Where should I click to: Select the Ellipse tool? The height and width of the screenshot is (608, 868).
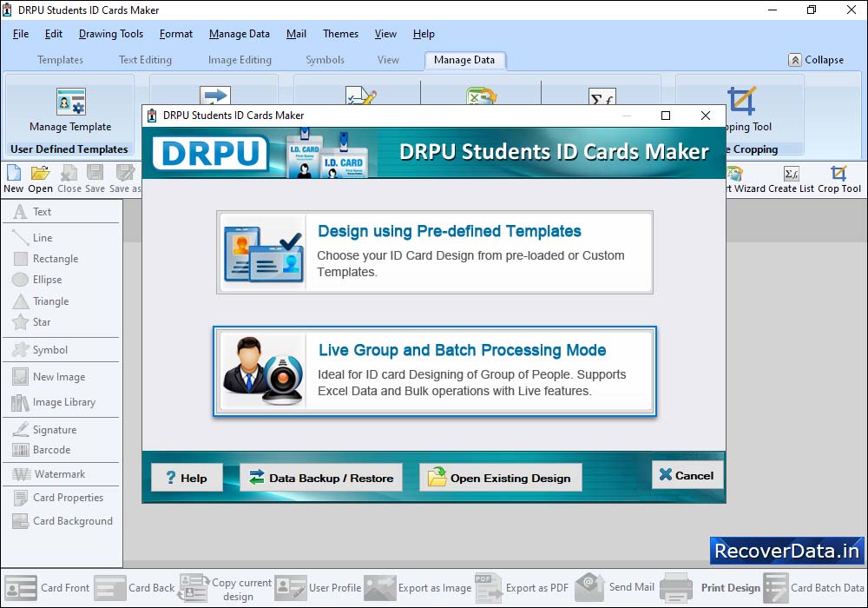pyautogui.click(x=36, y=280)
